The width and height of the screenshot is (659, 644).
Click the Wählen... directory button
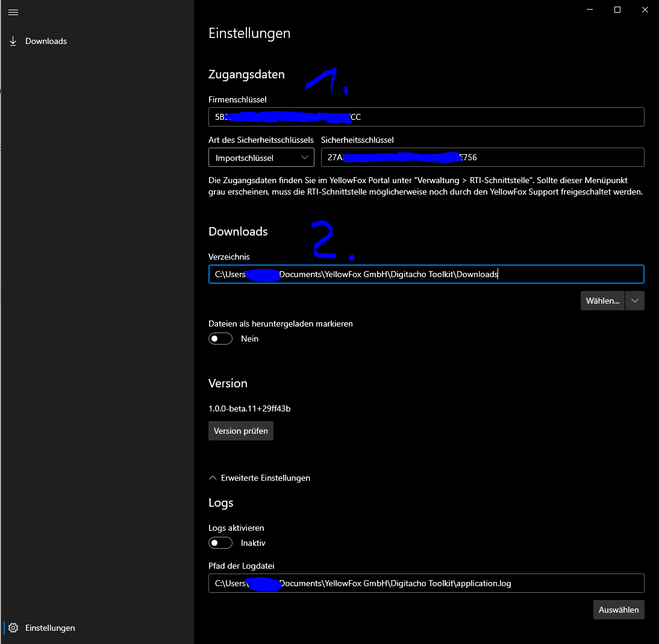click(602, 300)
